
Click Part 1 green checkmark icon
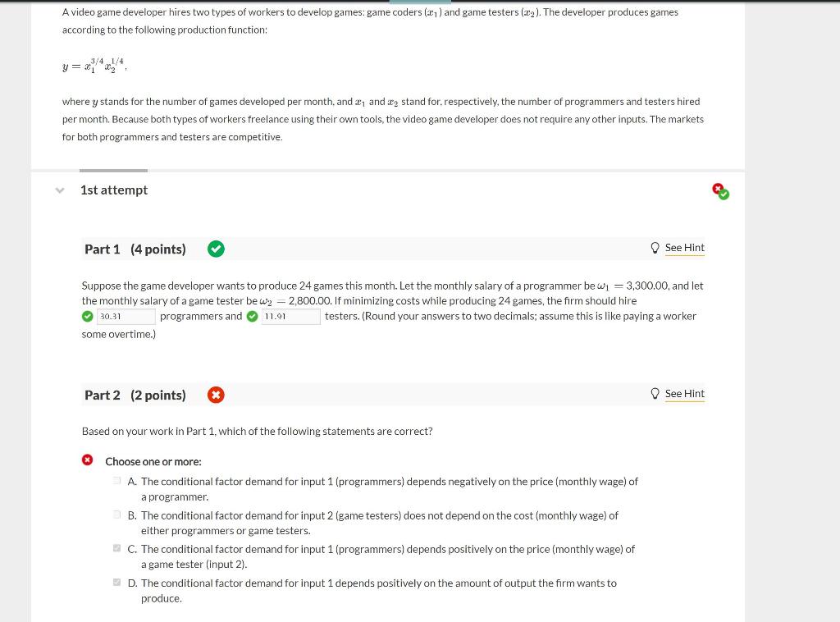tap(216, 249)
